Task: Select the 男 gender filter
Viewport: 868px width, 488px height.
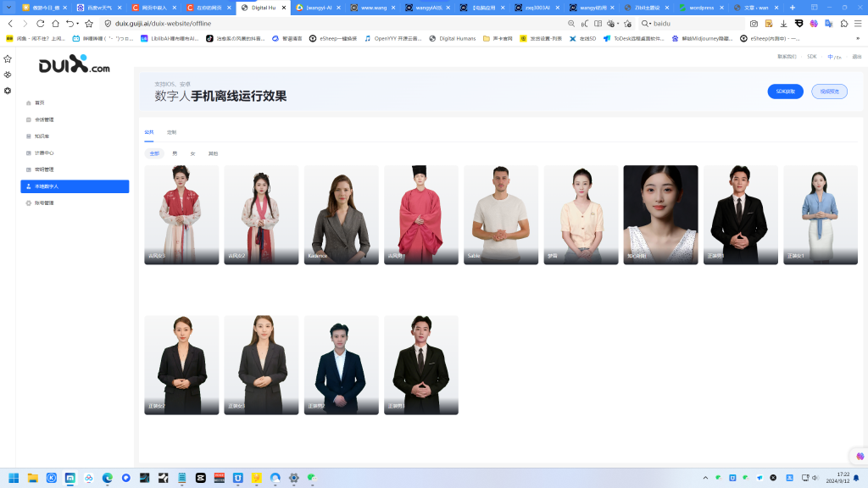Action: tap(175, 153)
